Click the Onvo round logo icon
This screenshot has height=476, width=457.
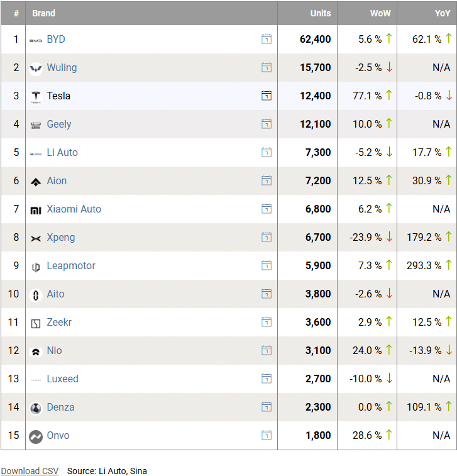coord(36,436)
